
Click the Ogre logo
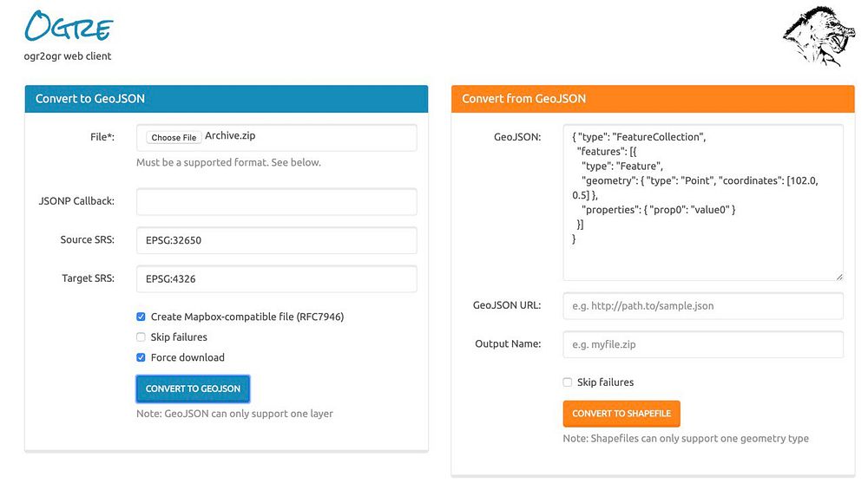pyautogui.click(x=69, y=27)
